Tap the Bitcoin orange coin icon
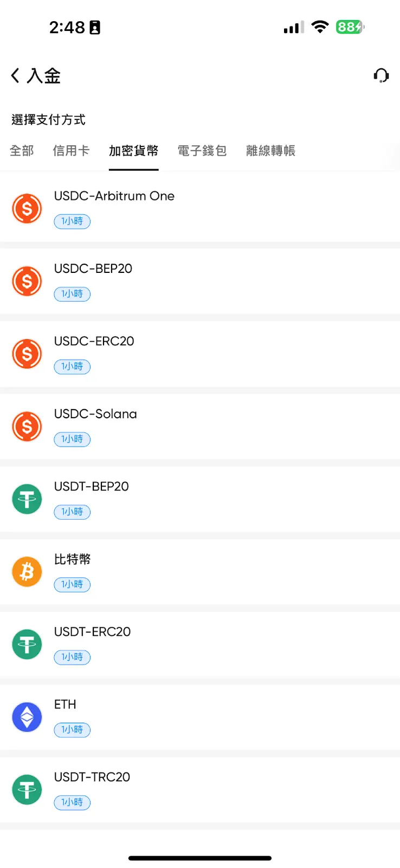Screen dimensions: 400x868 27,572
